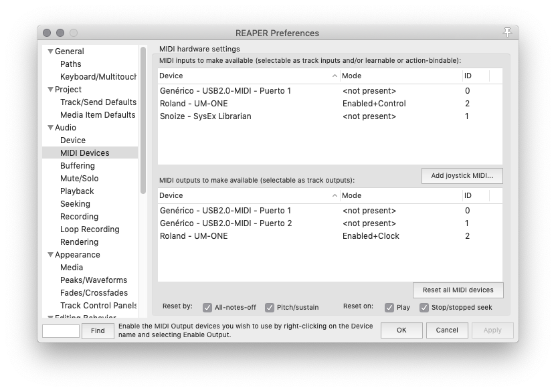Screen dimensions: 556x392
Task: Select the Audio preferences category
Action: (66, 128)
